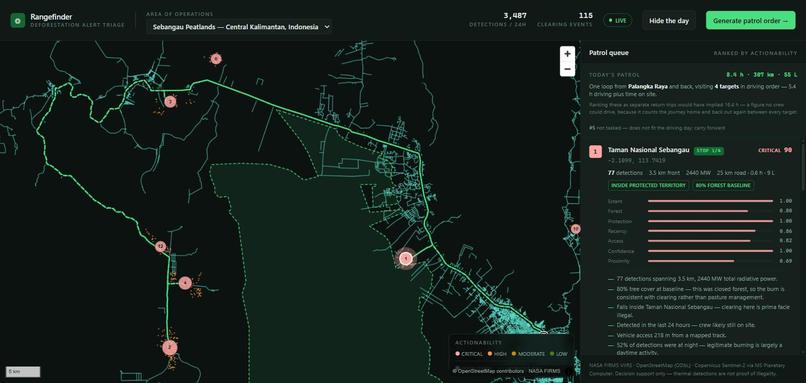Click the LOW legend dot
The height and width of the screenshot is (383, 806).
click(x=551, y=354)
